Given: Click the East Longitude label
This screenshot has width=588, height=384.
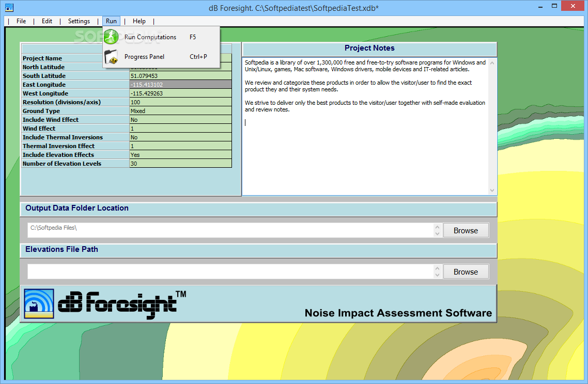Looking at the screenshot, I should (44, 85).
